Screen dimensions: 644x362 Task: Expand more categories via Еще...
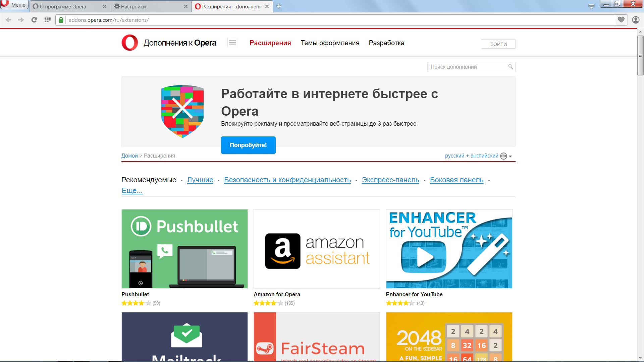click(132, 191)
